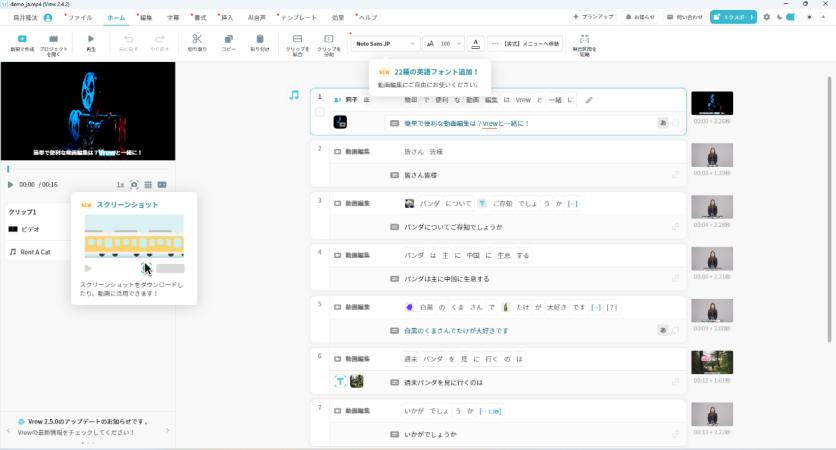
Task: Go to previous announcement with left arrow
Action: (8, 430)
